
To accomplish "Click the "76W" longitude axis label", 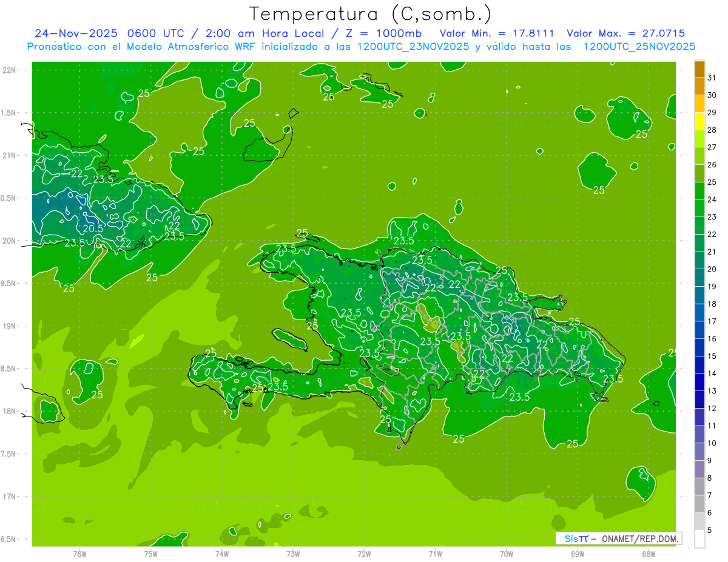I will click(x=79, y=554).
